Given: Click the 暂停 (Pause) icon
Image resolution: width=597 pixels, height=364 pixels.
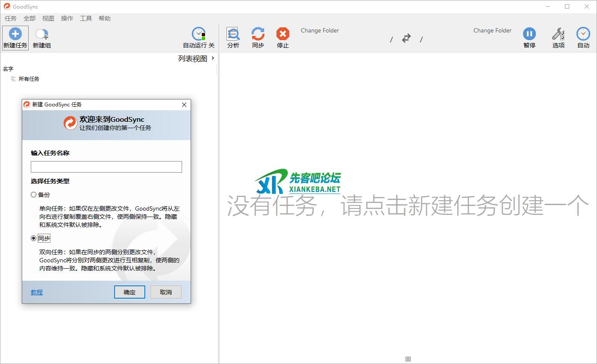Looking at the screenshot, I should pyautogui.click(x=529, y=34).
